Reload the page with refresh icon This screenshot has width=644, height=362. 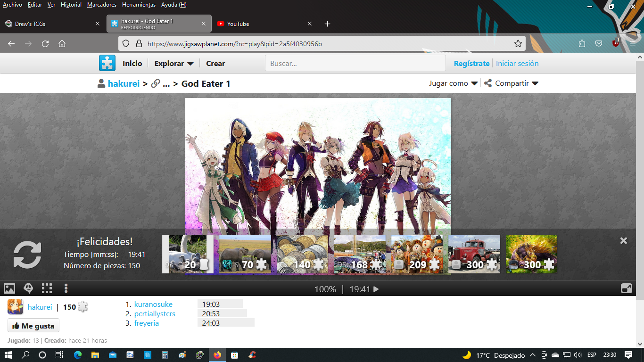[x=45, y=44]
